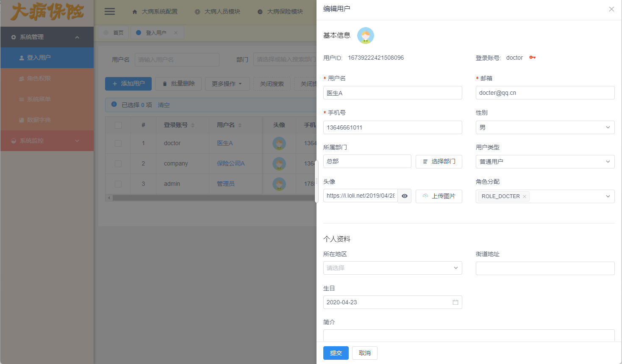The height and width of the screenshot is (364, 622).
Task: Click the key icon beside login account doctor
Action: click(x=533, y=58)
